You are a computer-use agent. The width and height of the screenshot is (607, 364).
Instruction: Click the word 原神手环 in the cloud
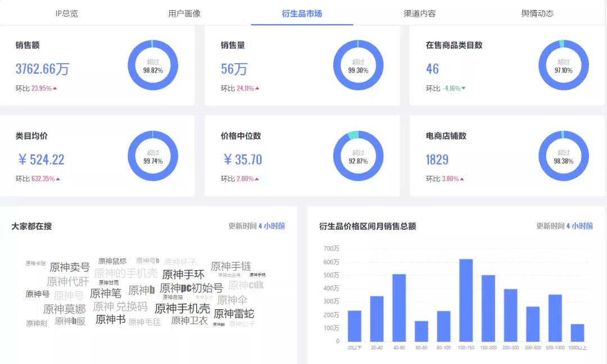pyautogui.click(x=183, y=275)
